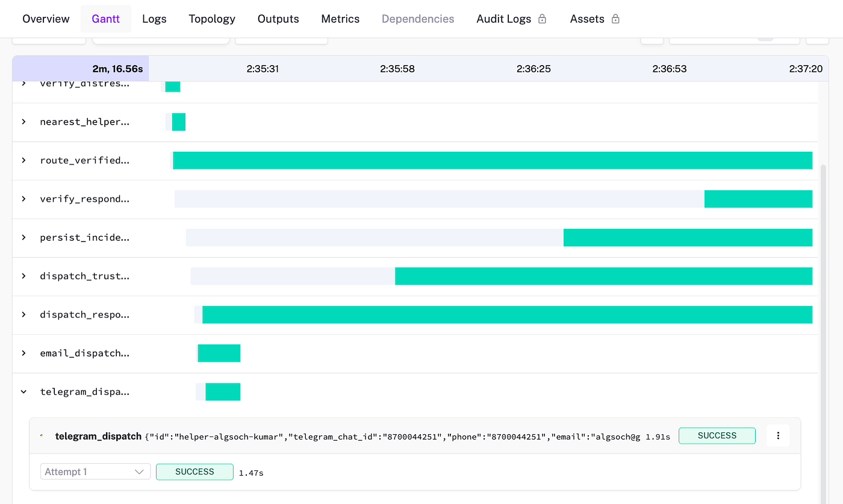Click the small status icon before telegram_dispatch
843x504 pixels.
tap(42, 435)
